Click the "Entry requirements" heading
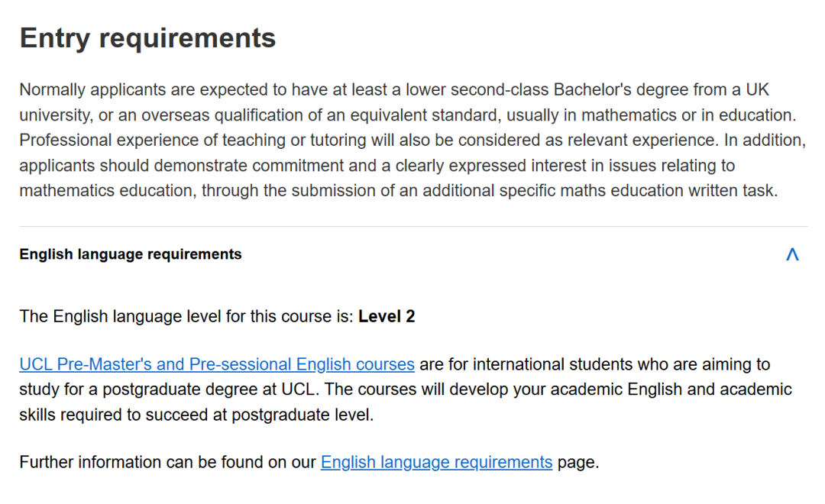The height and width of the screenshot is (504, 825). (x=147, y=38)
